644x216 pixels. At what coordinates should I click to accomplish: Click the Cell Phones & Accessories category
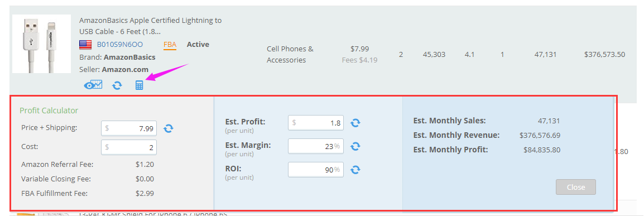pyautogui.click(x=290, y=54)
